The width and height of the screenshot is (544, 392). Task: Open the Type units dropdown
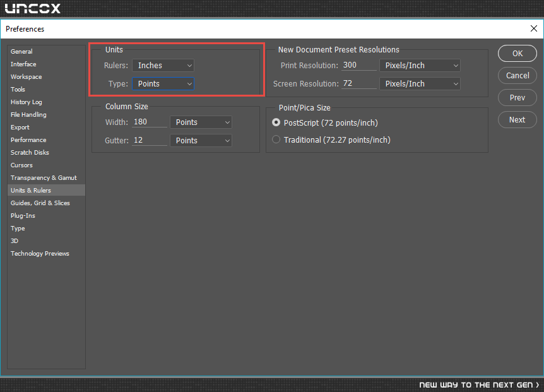163,83
